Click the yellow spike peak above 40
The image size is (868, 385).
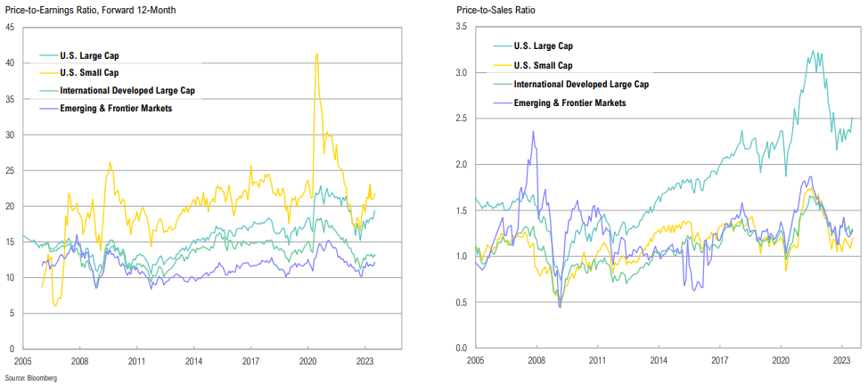tap(316, 54)
